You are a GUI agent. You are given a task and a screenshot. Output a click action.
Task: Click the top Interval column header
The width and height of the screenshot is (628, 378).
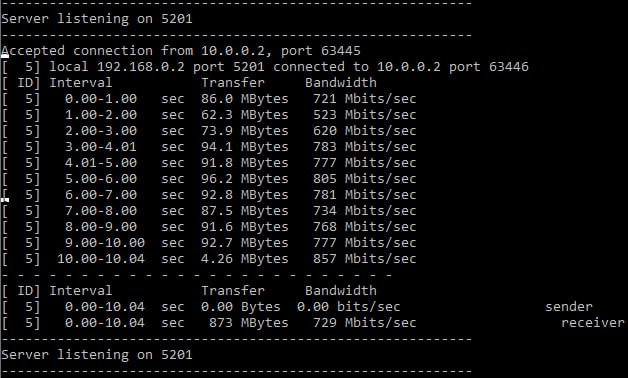click(81, 82)
